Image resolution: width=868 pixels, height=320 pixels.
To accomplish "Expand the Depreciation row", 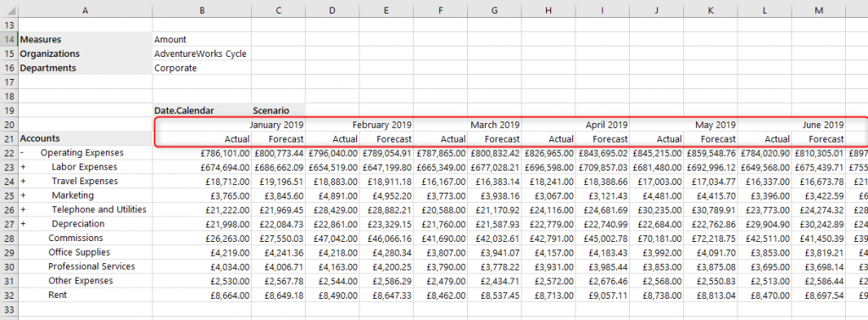I will pos(23,224).
